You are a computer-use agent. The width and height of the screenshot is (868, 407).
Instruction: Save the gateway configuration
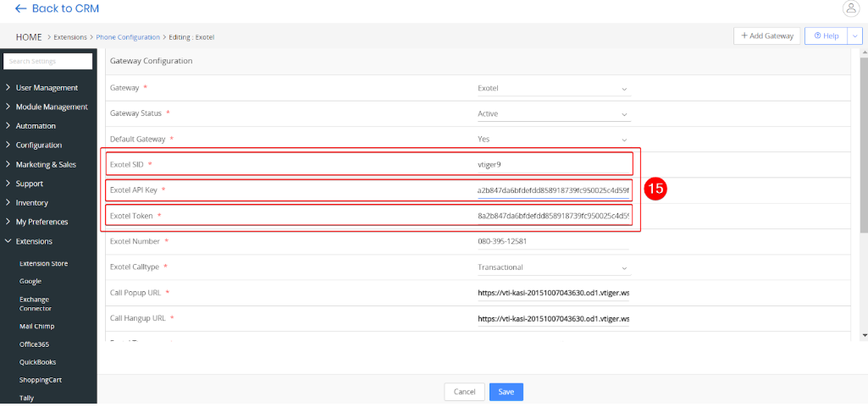[506, 392]
